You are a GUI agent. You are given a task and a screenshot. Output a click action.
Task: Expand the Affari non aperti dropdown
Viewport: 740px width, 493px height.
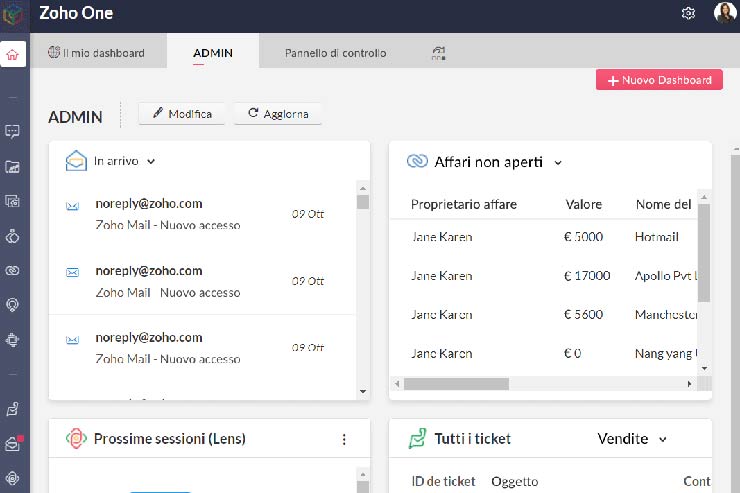558,162
